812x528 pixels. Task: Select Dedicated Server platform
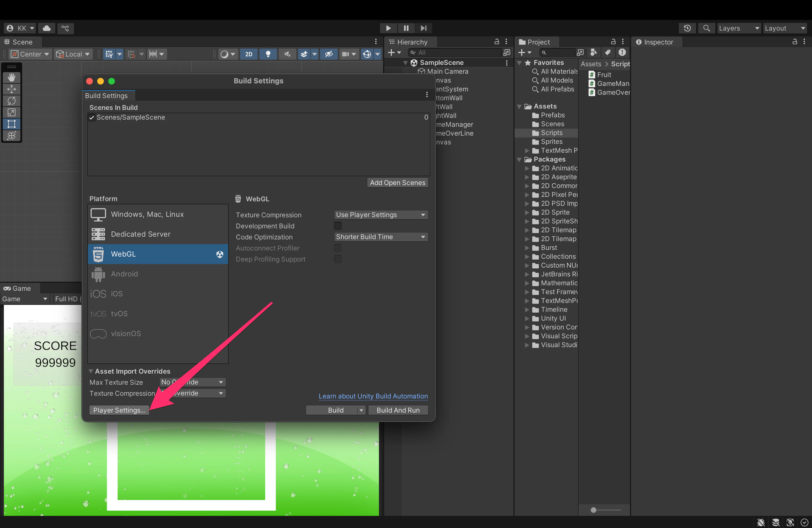tap(158, 234)
